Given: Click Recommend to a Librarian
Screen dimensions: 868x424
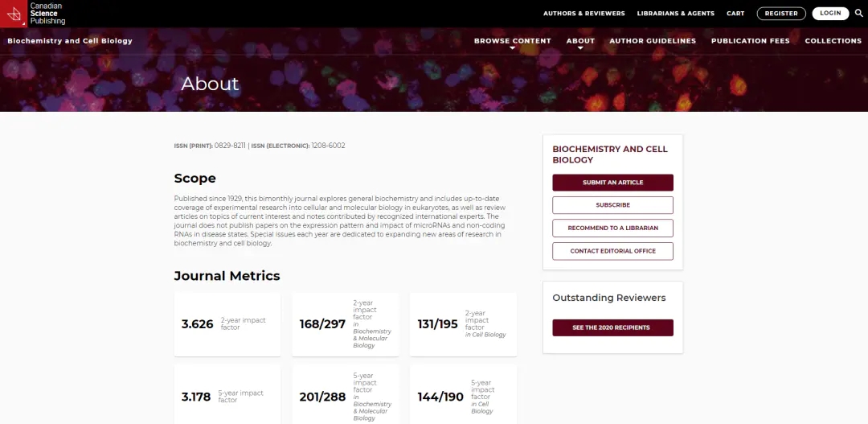Looking at the screenshot, I should [x=612, y=228].
